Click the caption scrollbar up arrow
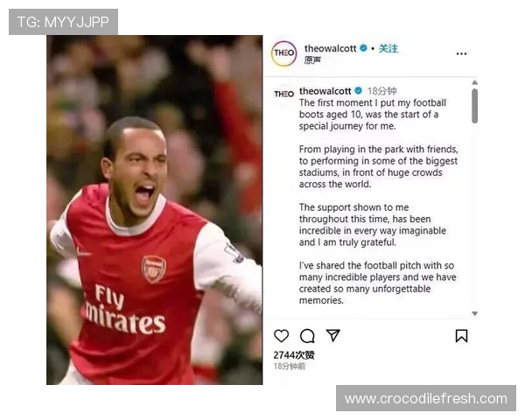Image resolution: width=525 pixels, height=420 pixels. pos(475,83)
